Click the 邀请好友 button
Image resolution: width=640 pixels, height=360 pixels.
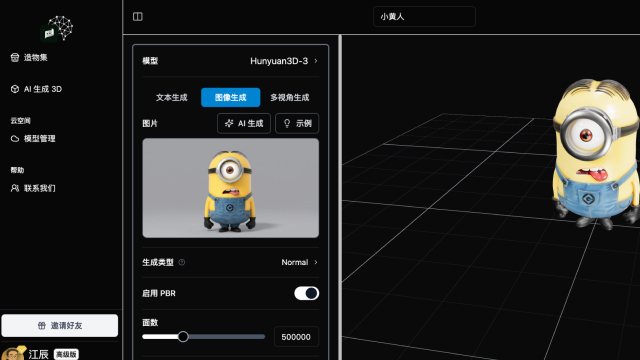point(60,325)
